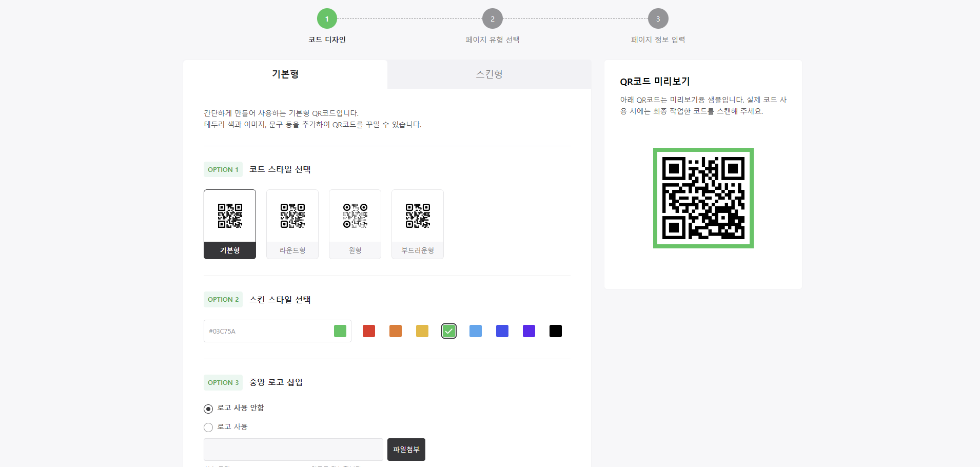
Task: Pick the orange color swatch
Action: [396, 331]
